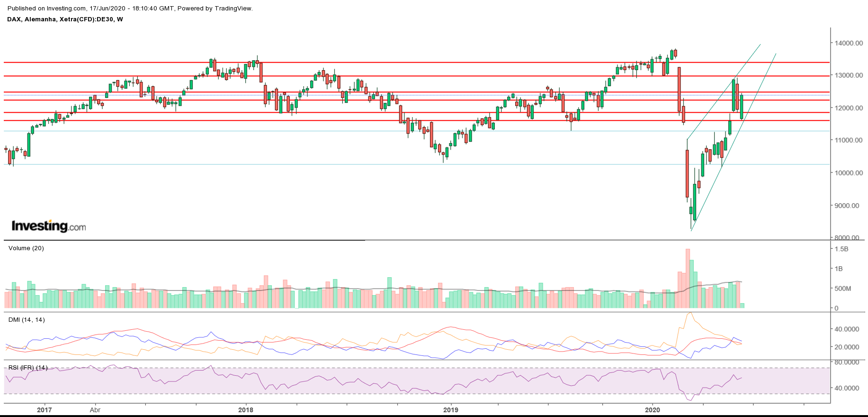
Task: Select the "Abr" label on the time axis
Action: coord(95,410)
